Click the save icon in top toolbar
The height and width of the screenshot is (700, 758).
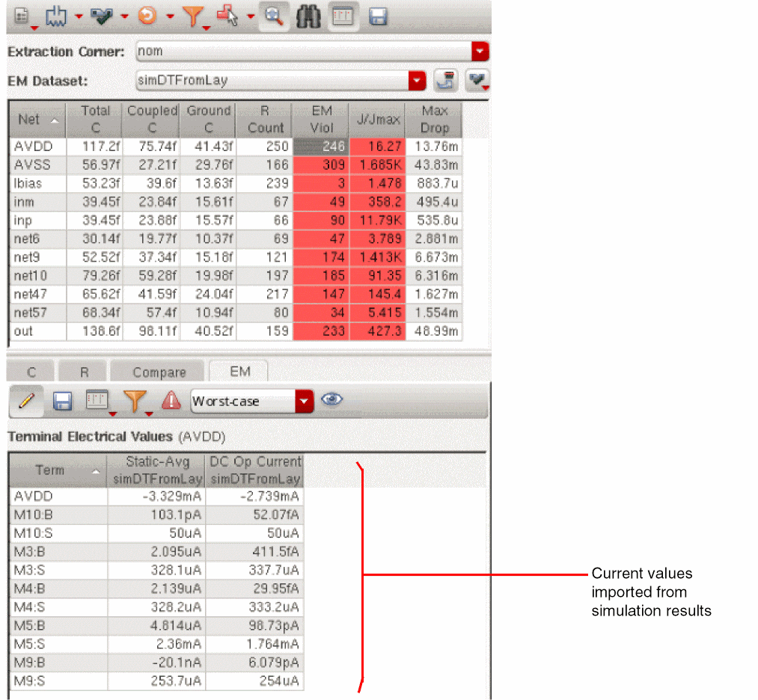pos(378,16)
